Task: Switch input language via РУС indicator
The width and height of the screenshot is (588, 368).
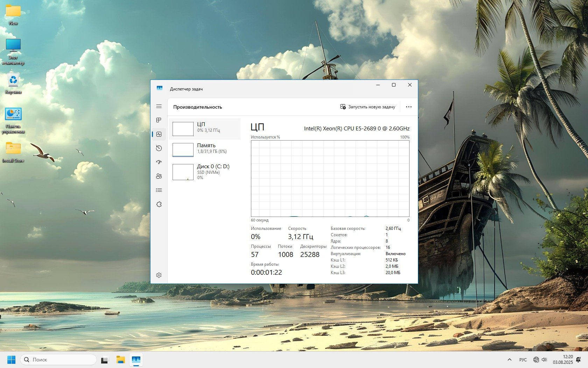Action: [x=523, y=360]
